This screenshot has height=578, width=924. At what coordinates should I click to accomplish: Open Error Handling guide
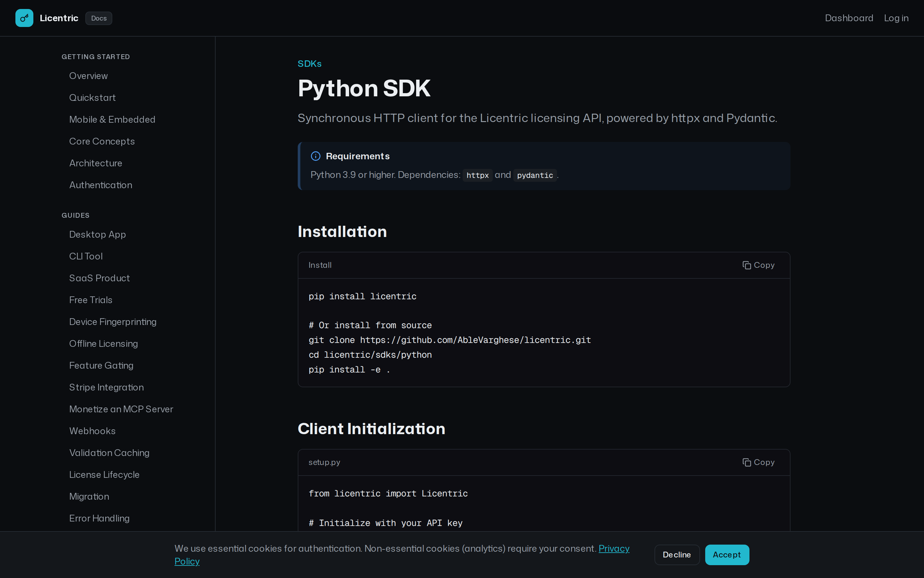99,518
